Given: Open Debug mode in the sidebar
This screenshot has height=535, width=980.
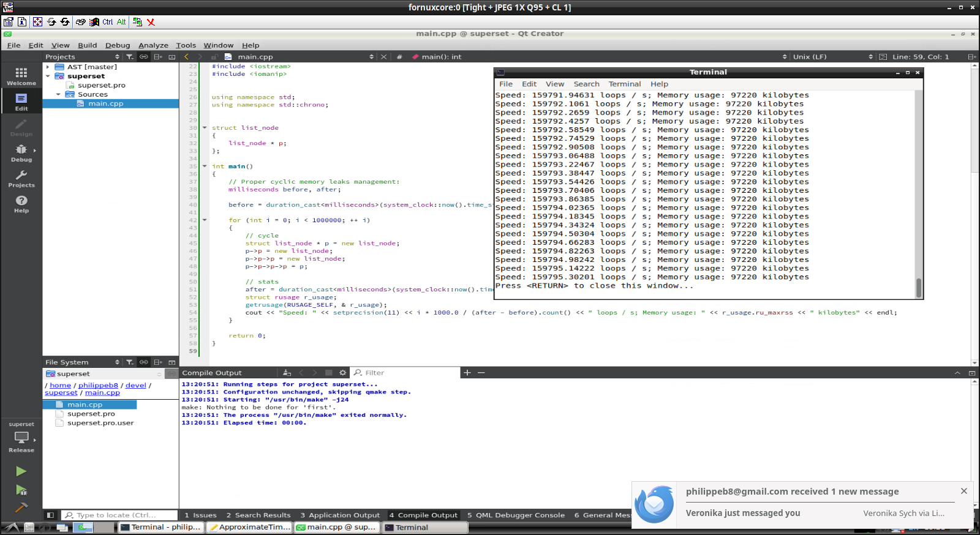Looking at the screenshot, I should pos(21,153).
